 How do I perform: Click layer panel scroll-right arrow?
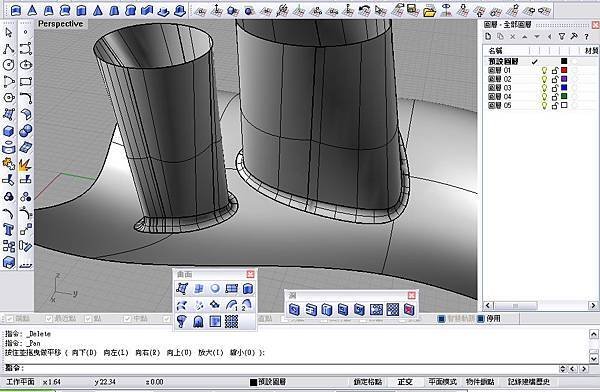pos(593,305)
